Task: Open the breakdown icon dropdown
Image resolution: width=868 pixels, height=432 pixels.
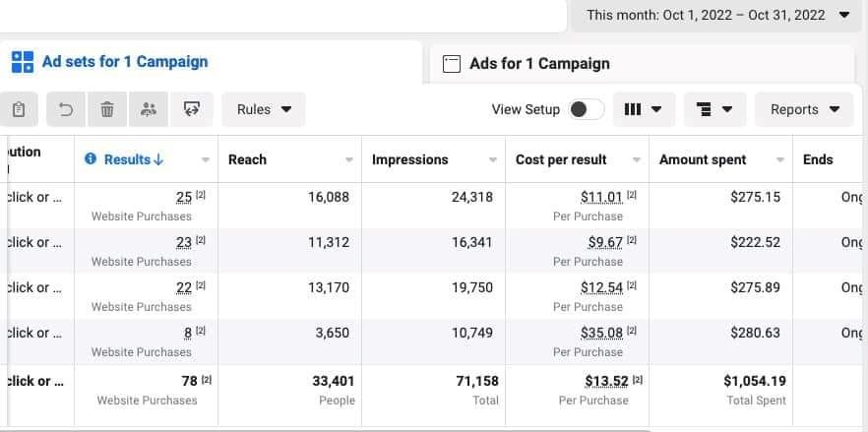Action: click(x=713, y=110)
